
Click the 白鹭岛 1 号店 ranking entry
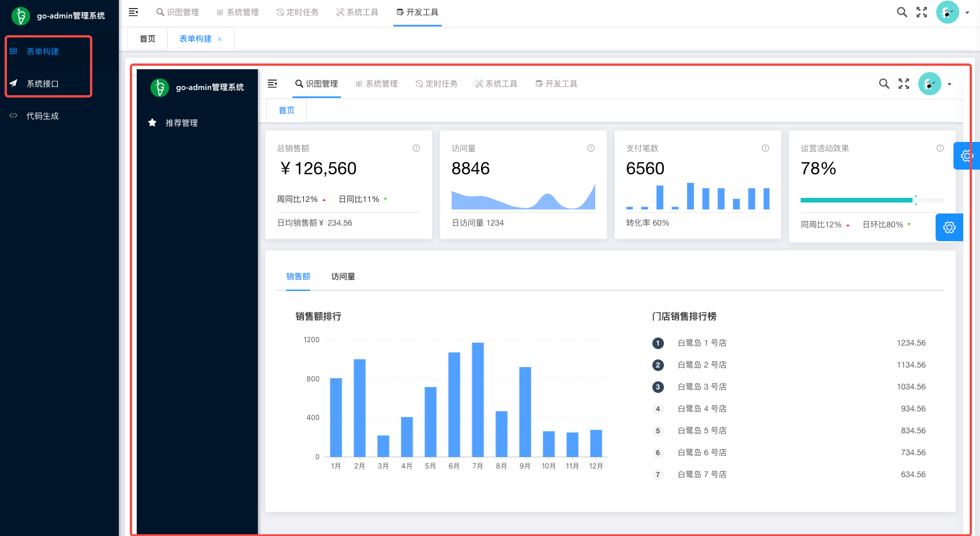(702, 343)
